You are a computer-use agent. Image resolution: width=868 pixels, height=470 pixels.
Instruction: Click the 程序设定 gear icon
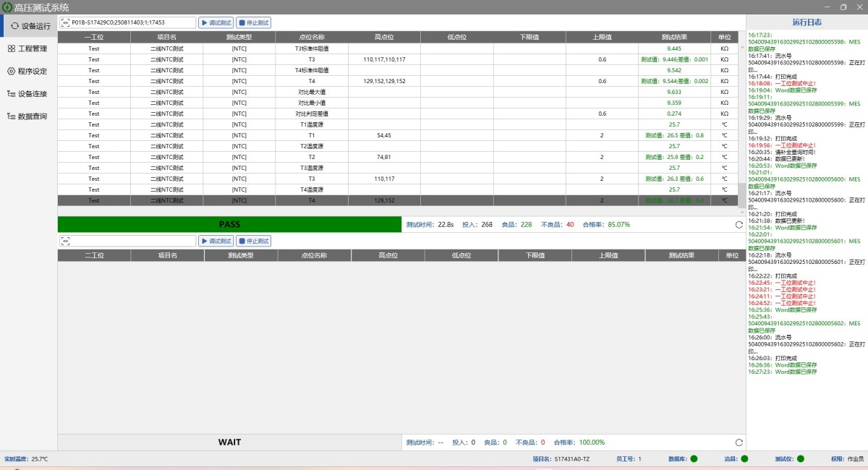click(x=11, y=71)
